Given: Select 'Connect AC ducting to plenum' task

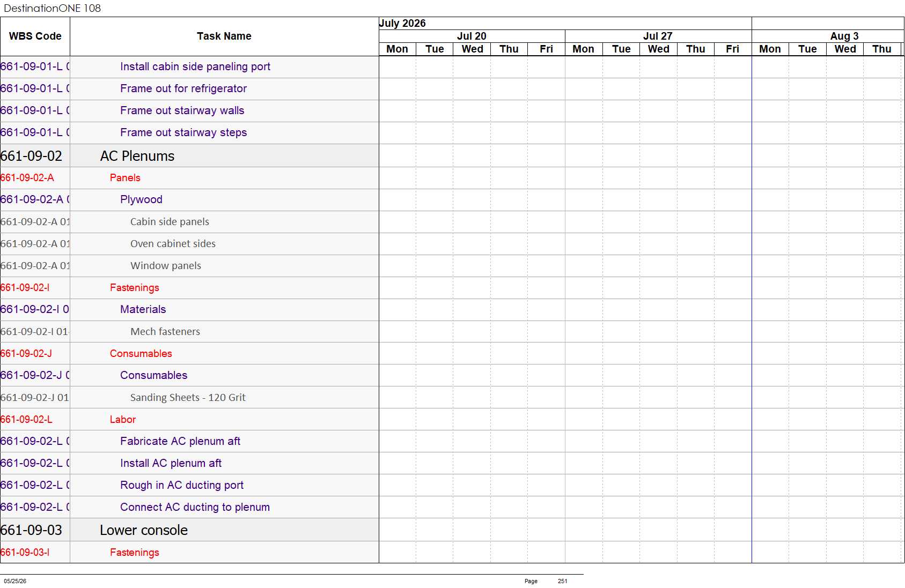Looking at the screenshot, I should (x=195, y=507).
